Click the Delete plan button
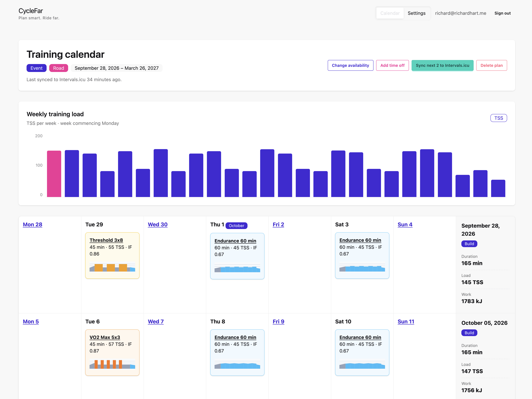 [491, 65]
